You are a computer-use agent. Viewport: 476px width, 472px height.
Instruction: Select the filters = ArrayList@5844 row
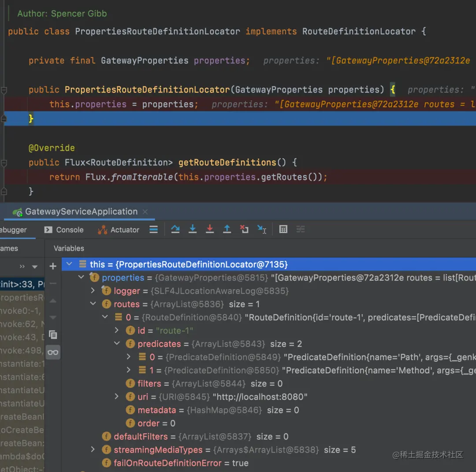point(269,384)
